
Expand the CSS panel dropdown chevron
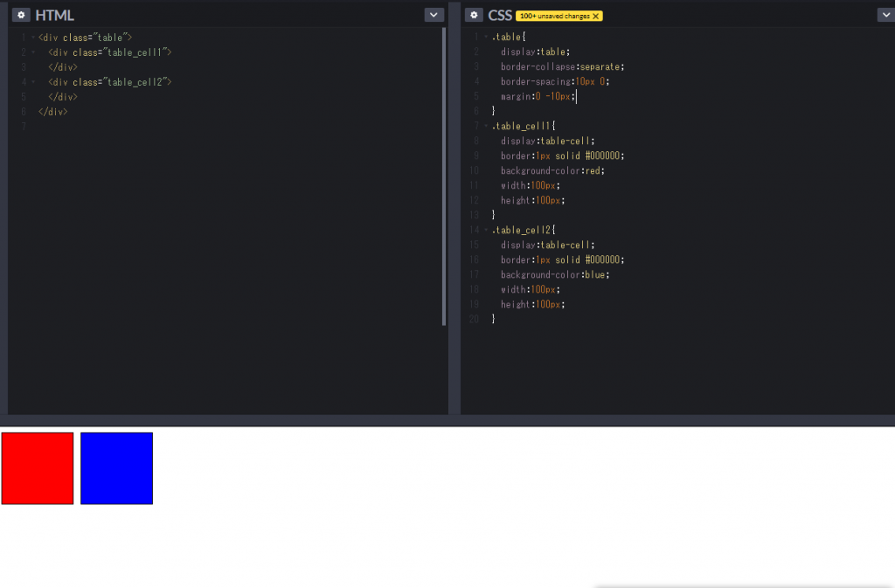point(885,15)
